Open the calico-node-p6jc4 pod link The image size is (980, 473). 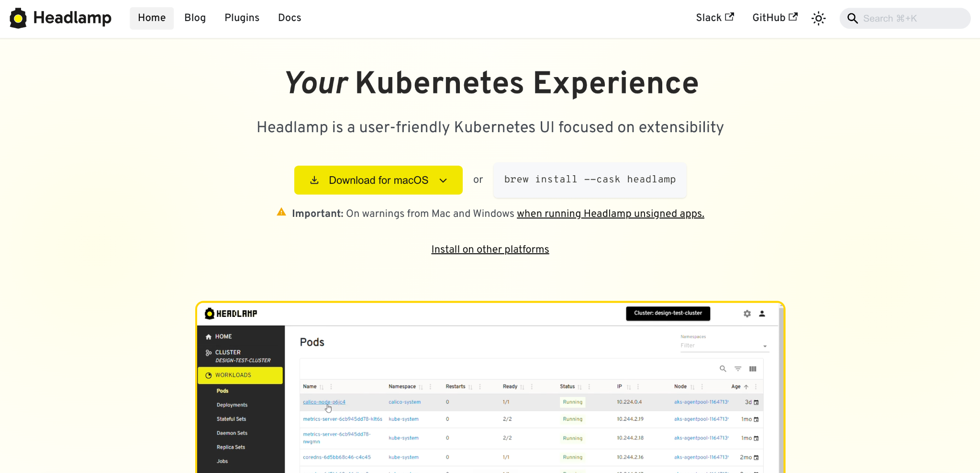pyautogui.click(x=324, y=402)
